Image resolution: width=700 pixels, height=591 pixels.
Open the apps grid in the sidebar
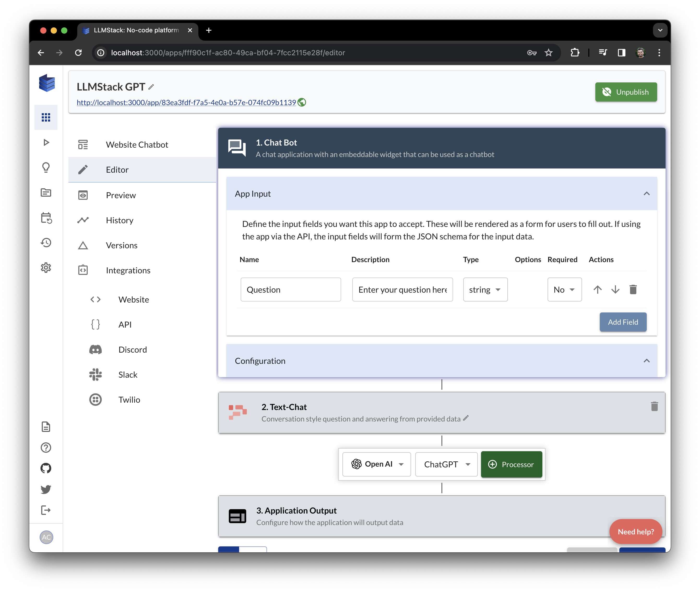pyautogui.click(x=46, y=117)
